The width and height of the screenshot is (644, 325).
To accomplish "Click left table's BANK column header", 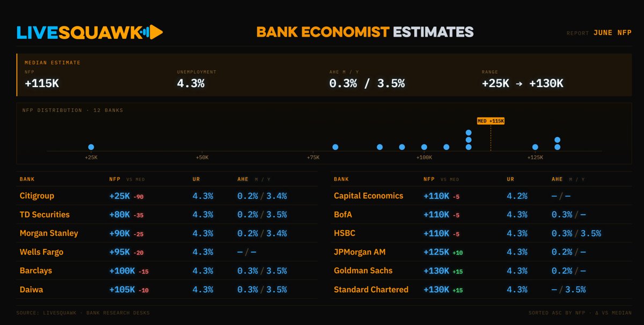I will tap(27, 179).
